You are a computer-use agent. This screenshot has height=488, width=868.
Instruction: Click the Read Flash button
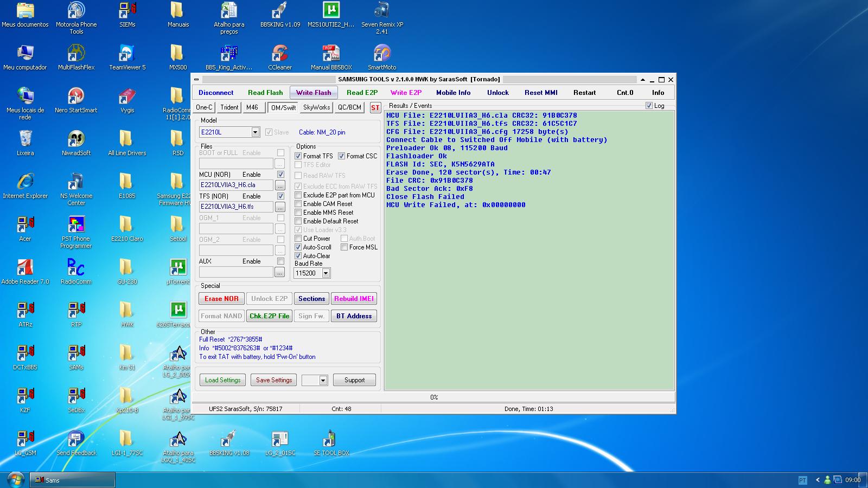pos(265,93)
